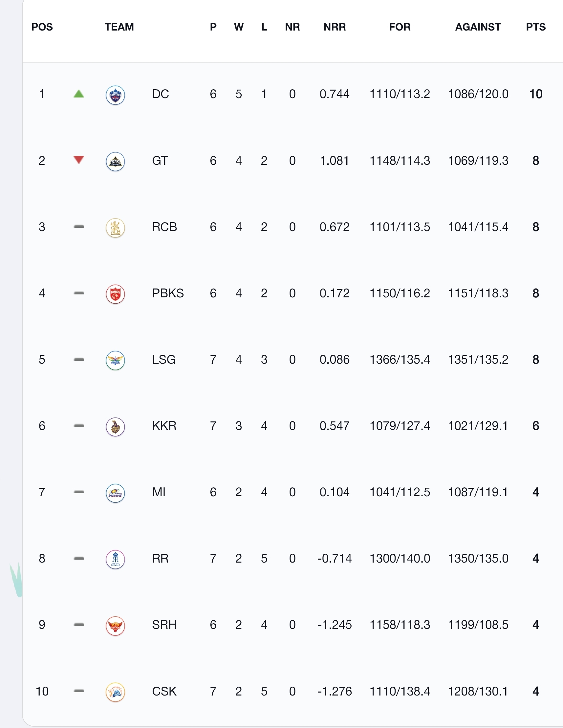The image size is (563, 728).
Task: Open the CSK team name link
Action: pyautogui.click(x=164, y=691)
